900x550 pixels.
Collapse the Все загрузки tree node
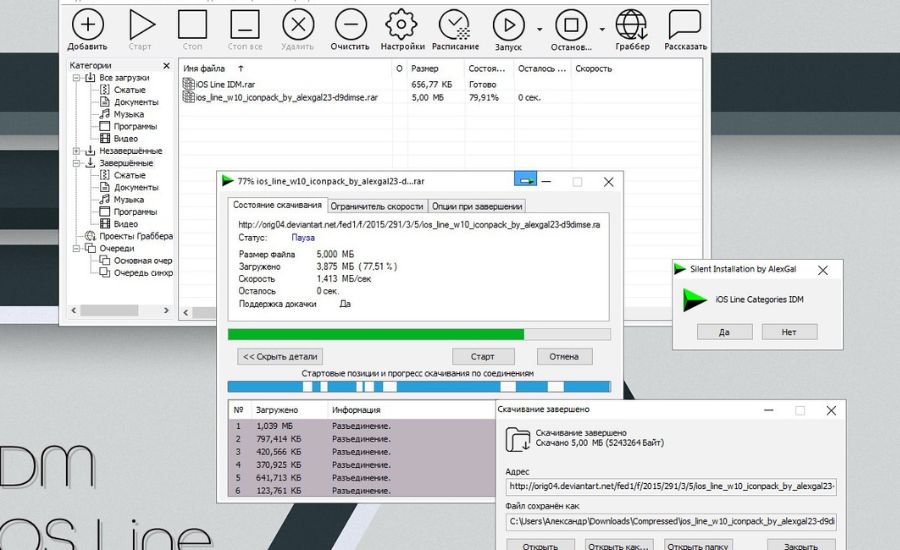click(x=76, y=78)
